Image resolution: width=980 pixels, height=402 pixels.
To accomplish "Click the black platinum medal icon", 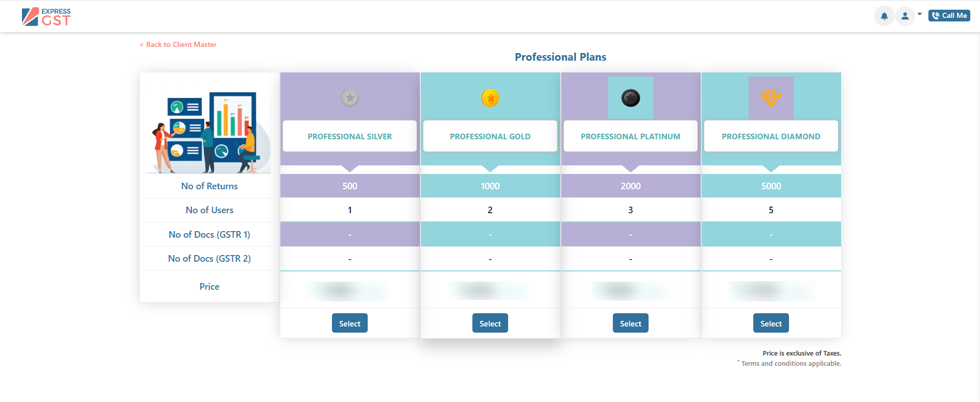I will click(x=631, y=98).
